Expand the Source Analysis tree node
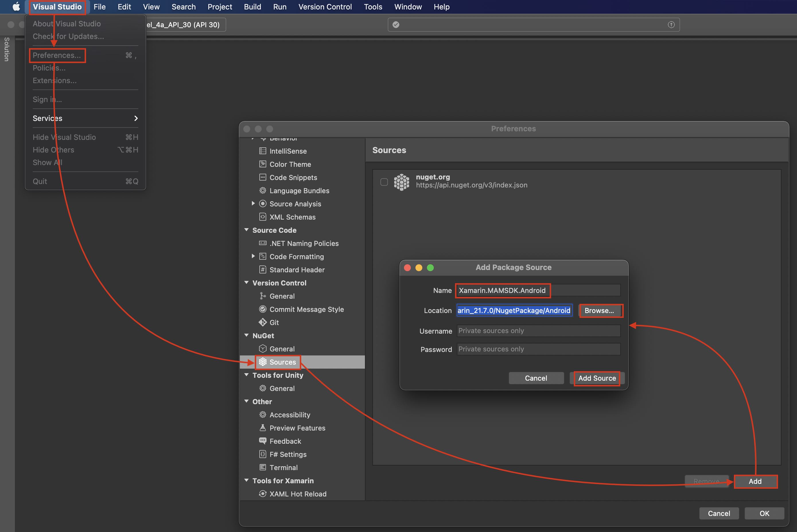797x532 pixels. point(253,204)
